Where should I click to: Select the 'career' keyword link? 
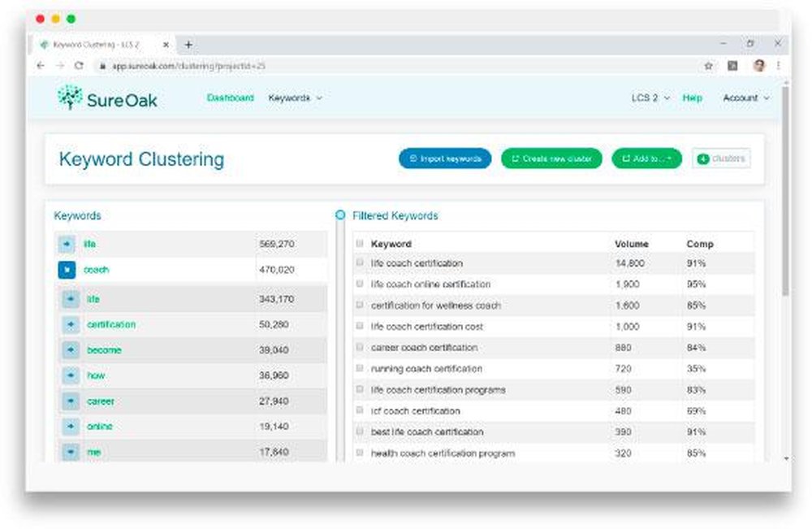click(101, 401)
